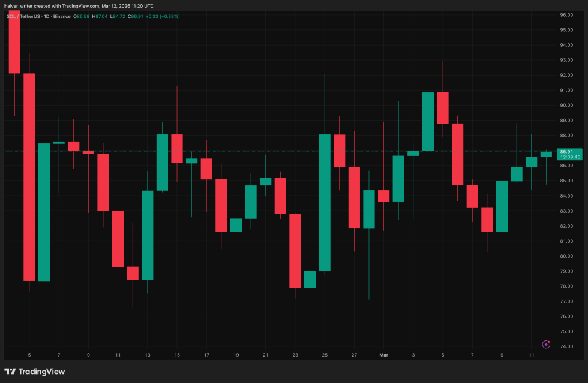Viewport: 588px width, 383px height.
Task: Click the 90.00 level on price scale
Action: 566,105
